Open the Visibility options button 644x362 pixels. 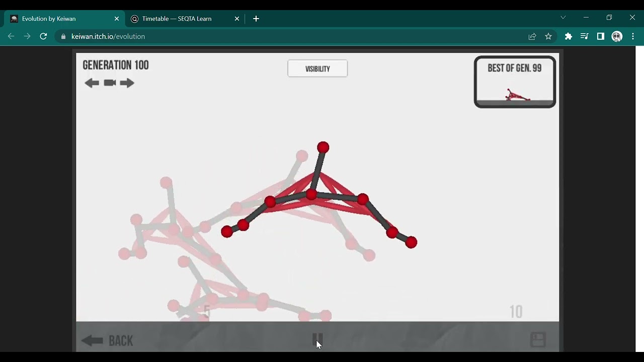click(317, 69)
